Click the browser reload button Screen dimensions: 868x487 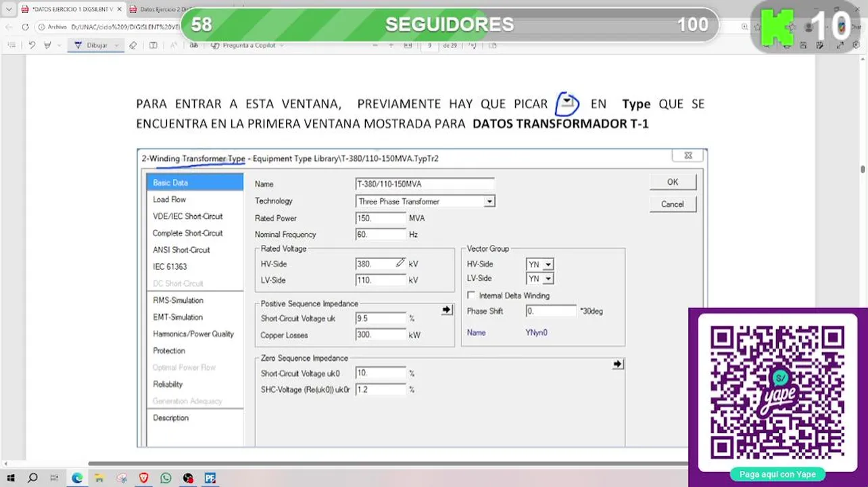(x=25, y=27)
